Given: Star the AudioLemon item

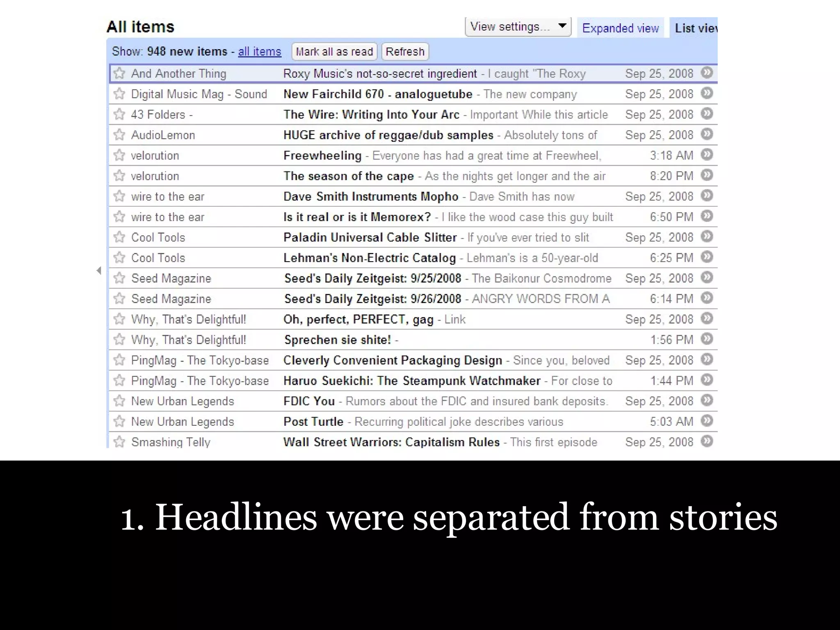Looking at the screenshot, I should coord(119,135).
